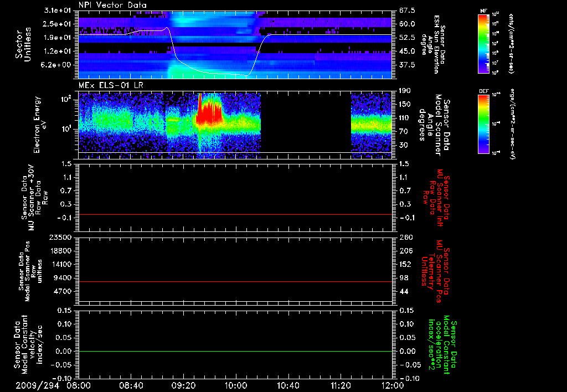This screenshot has height=392, width=567.
Task: Select the "Electron Energy eV" axis label
Action: point(40,125)
